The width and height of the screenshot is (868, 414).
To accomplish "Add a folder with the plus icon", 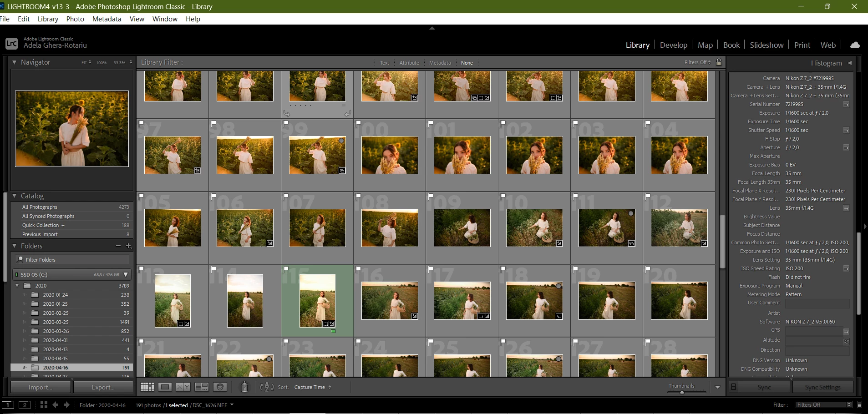I will point(129,246).
